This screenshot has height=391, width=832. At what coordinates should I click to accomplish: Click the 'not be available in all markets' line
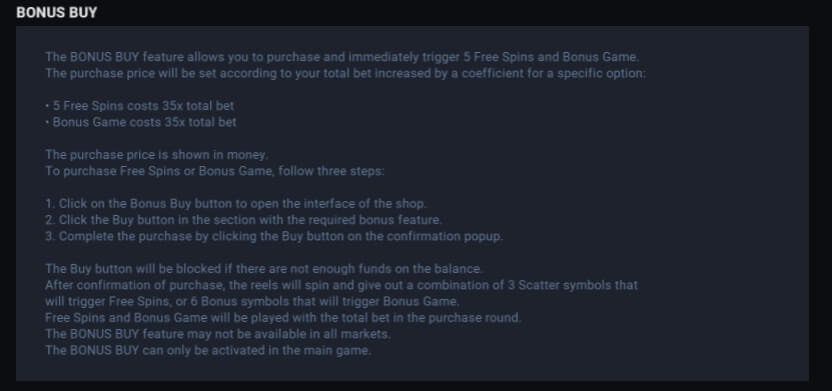click(218, 334)
